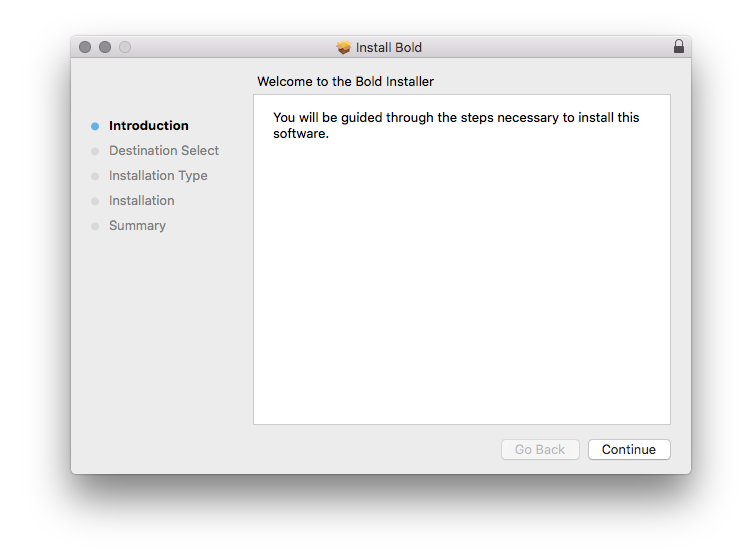Click the gray bullet beside Destination Select
The width and height of the screenshot is (755, 549).
(95, 151)
